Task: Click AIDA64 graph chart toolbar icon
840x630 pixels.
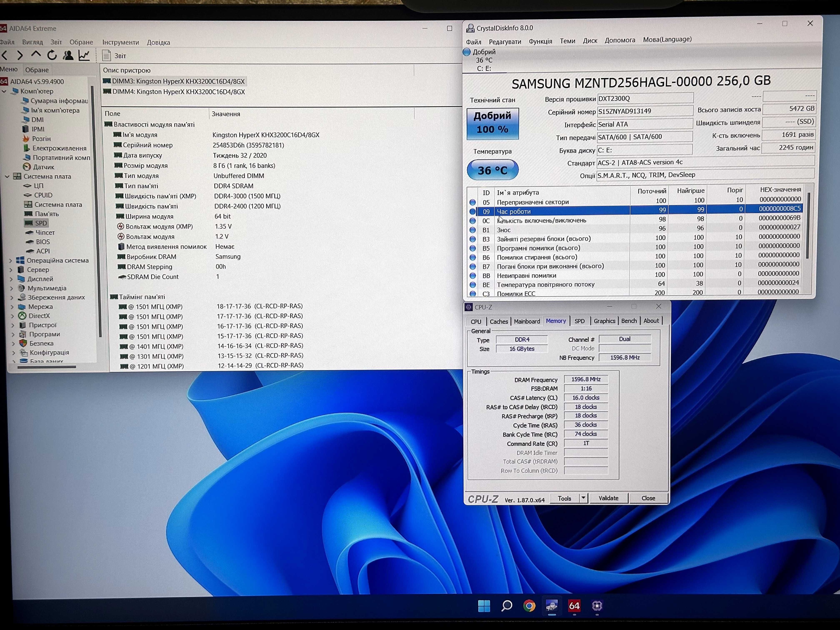Action: [84, 55]
